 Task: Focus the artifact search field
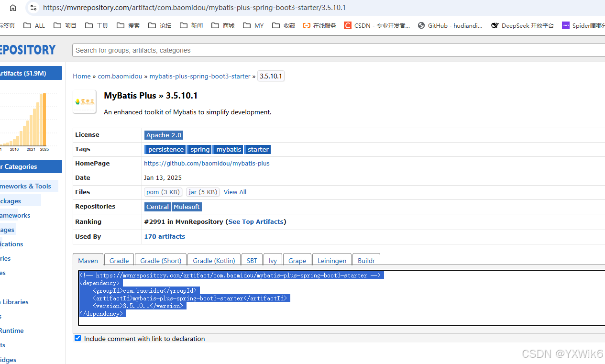coord(339,50)
